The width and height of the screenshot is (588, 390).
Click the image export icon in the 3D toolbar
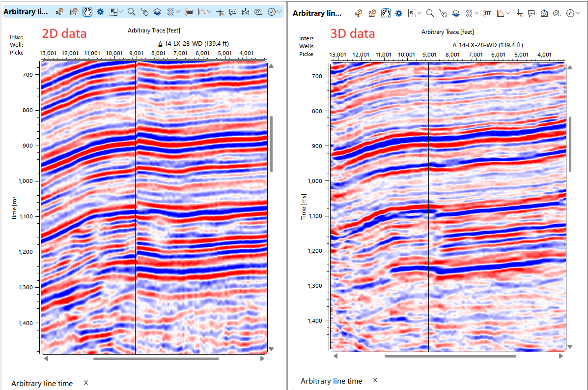[x=543, y=12]
